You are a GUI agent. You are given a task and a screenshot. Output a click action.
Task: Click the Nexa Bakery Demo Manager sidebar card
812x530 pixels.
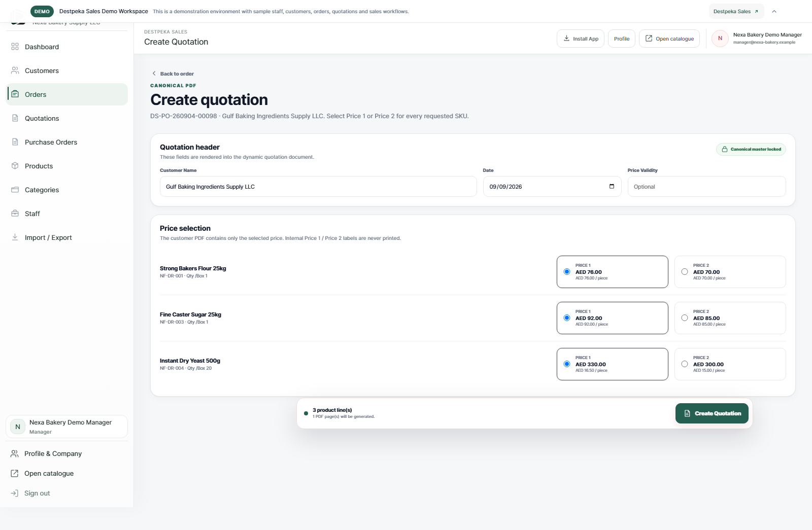tap(66, 427)
